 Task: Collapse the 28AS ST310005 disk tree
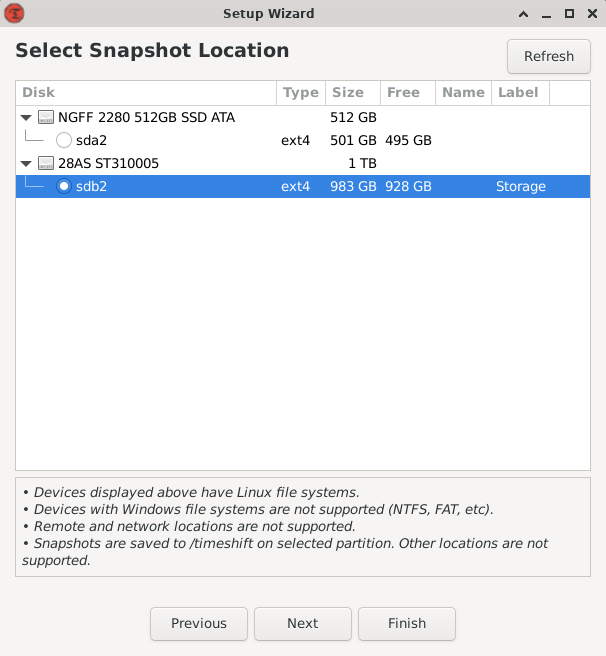(x=26, y=163)
